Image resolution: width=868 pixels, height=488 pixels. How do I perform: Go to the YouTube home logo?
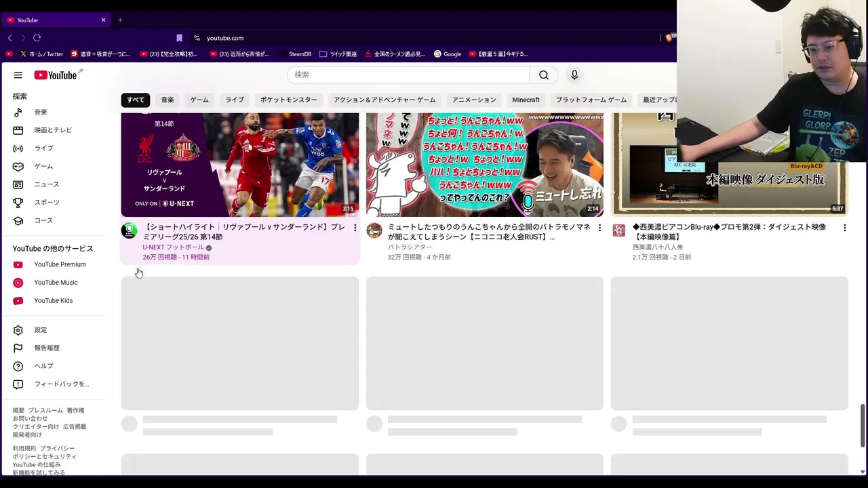click(x=56, y=75)
